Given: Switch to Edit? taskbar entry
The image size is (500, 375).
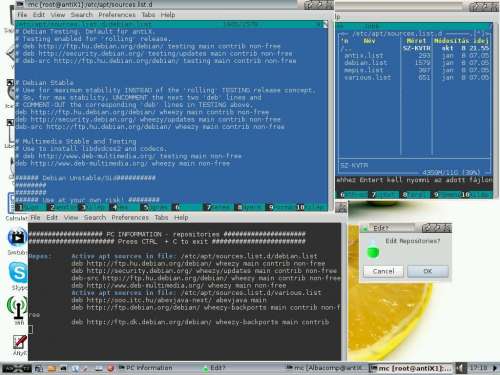Looking at the screenshot, I should (214, 368).
